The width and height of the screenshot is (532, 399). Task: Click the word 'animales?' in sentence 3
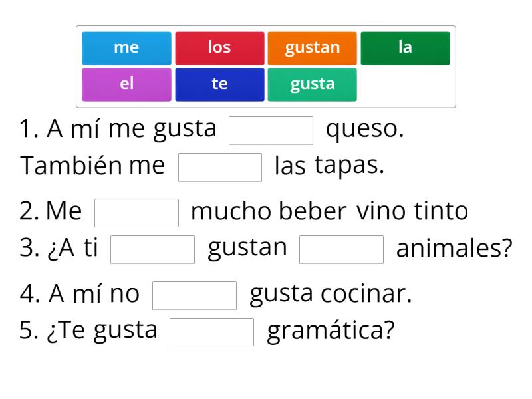[x=454, y=249]
